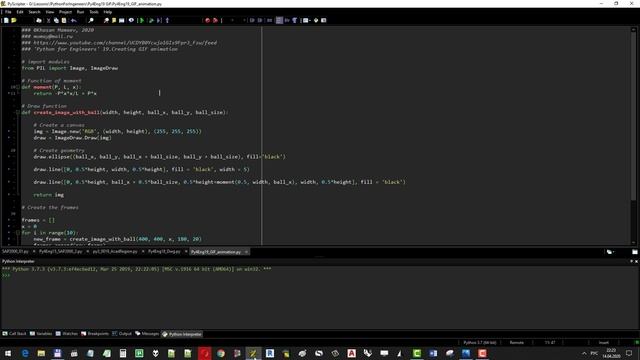Close the Python Interpreter panel
The height and width of the screenshot is (360, 640).
pos(636,261)
